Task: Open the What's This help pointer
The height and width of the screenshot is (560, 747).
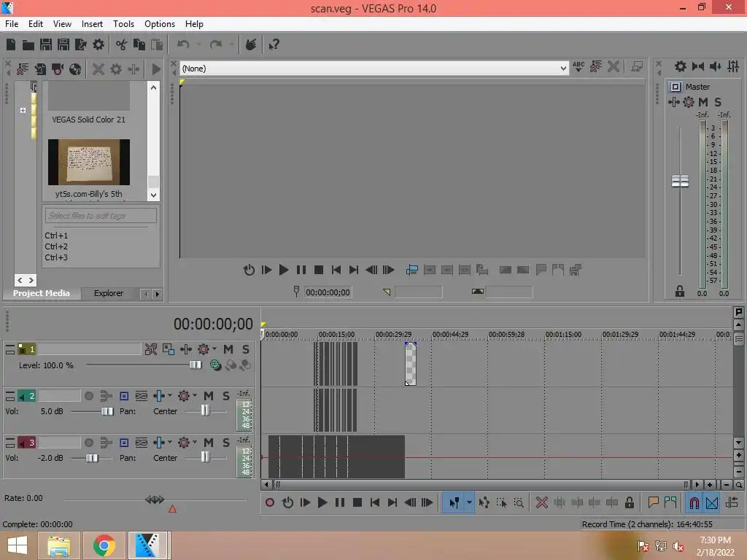Action: [x=274, y=44]
